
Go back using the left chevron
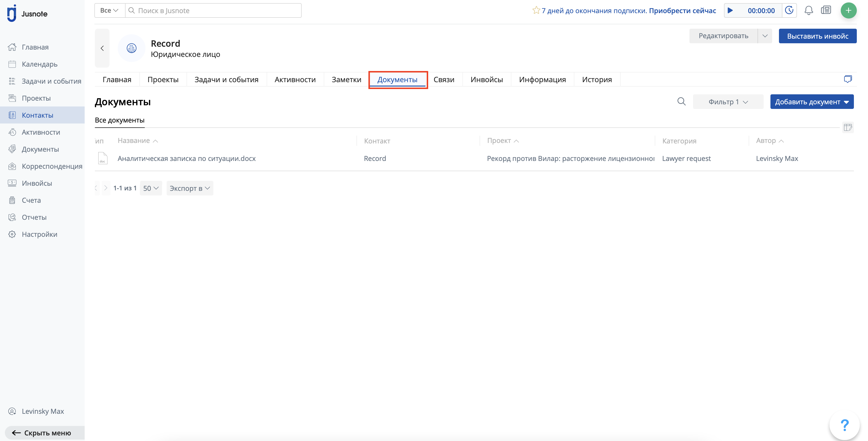click(x=102, y=48)
